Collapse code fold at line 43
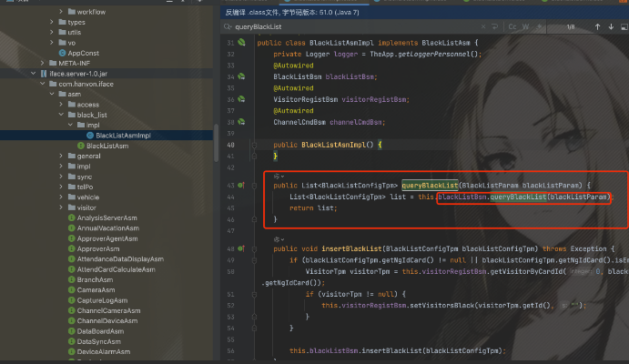629x364 pixels. [254, 186]
